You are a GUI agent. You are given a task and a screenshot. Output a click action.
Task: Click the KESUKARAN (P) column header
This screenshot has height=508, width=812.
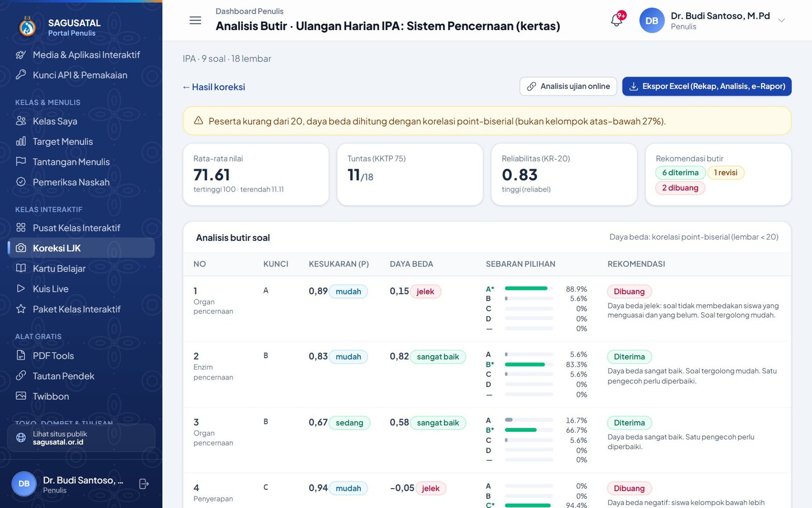(x=339, y=264)
